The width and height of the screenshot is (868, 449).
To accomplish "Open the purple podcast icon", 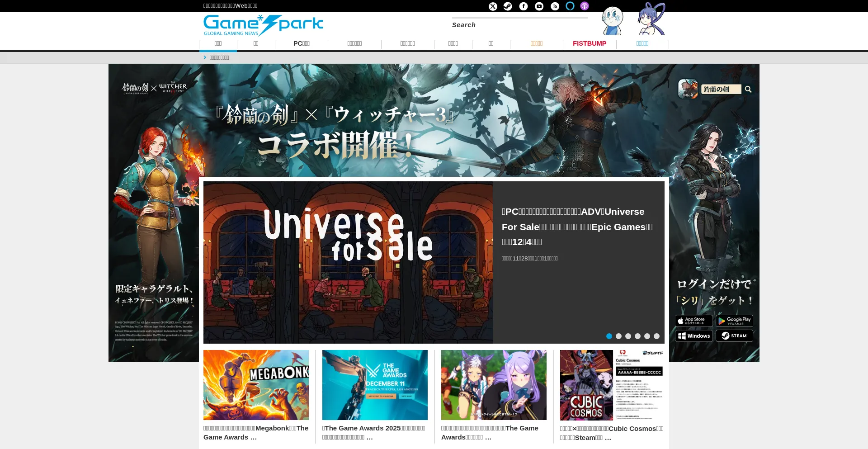I will click(x=585, y=6).
